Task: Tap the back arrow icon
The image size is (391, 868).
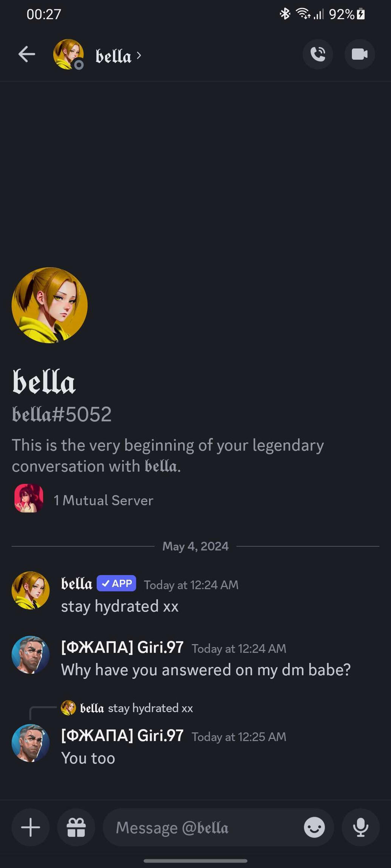Action: 26,54
